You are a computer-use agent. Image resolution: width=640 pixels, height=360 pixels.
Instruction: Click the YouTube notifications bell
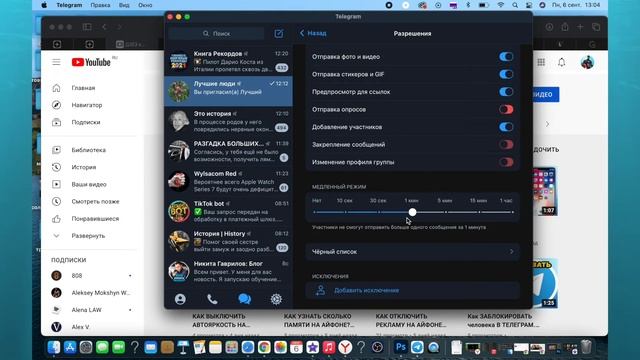(562, 62)
